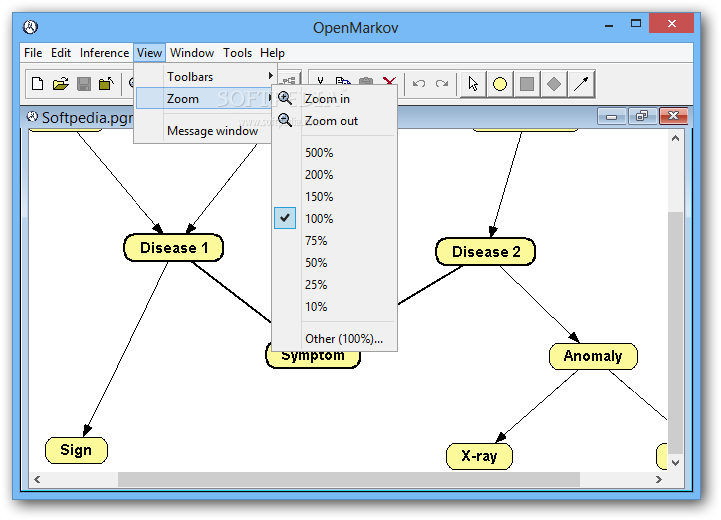The height and width of the screenshot is (520, 721).
Task: Open the Inference menu
Action: (104, 53)
